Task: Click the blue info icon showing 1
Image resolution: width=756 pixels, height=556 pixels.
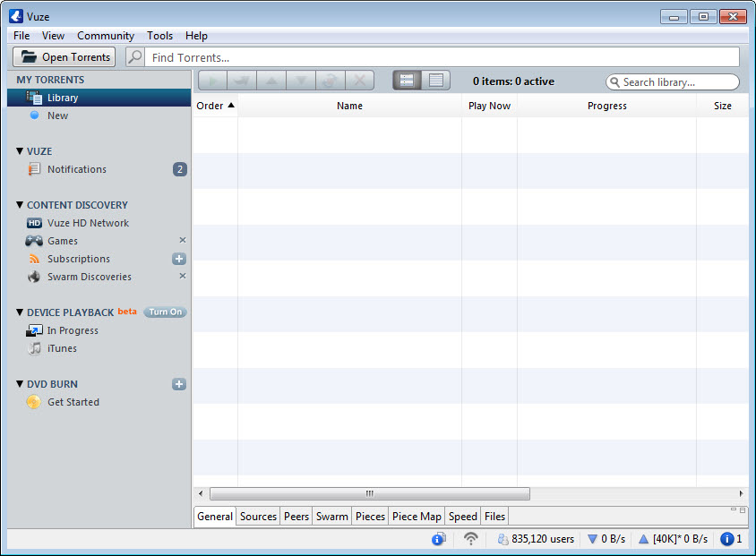Action: pos(731,539)
